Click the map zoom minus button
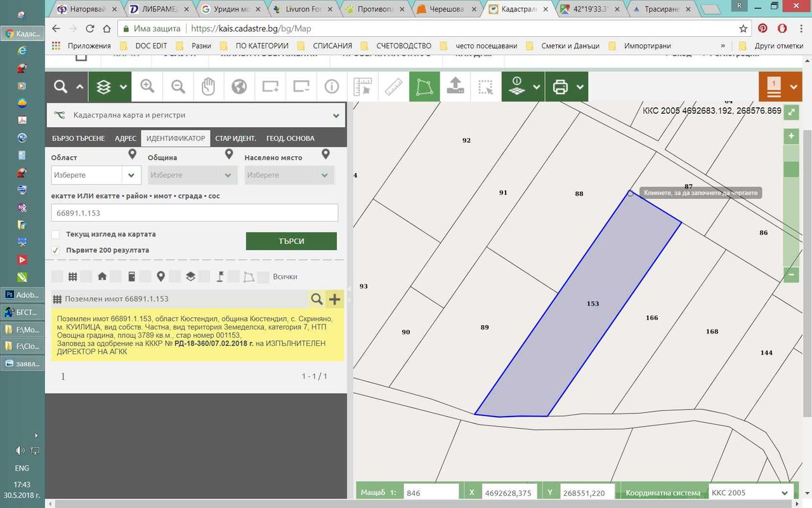Image resolution: width=812 pixels, height=508 pixels. point(791,275)
